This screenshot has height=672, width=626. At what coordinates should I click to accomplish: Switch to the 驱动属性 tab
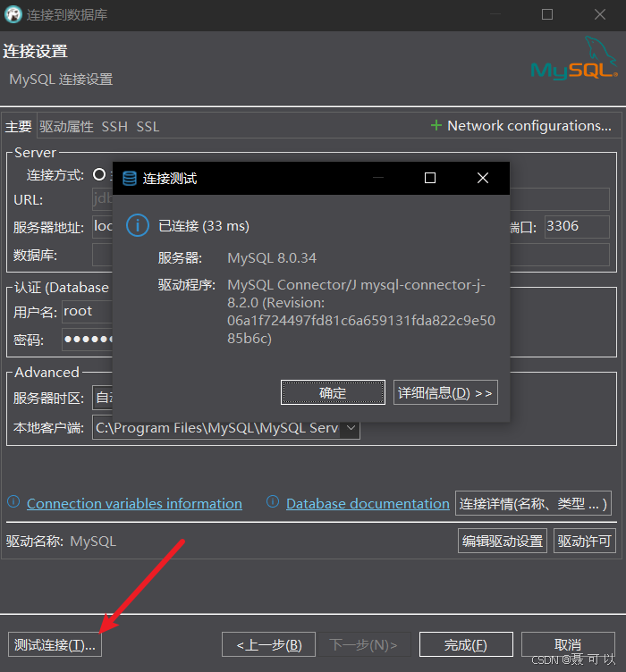[x=66, y=126]
